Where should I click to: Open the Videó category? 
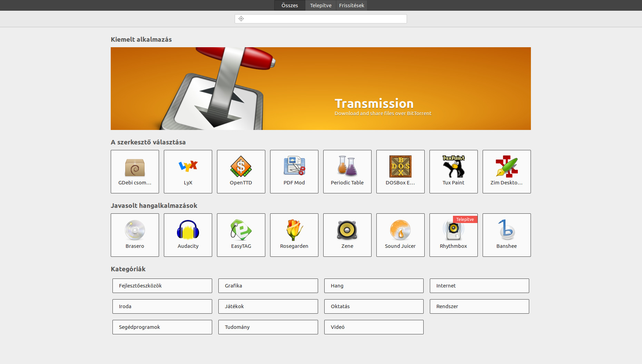[374, 327]
